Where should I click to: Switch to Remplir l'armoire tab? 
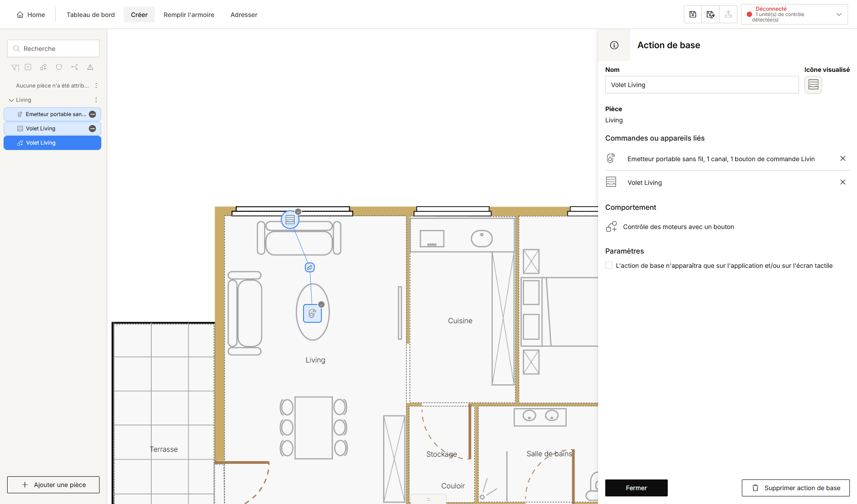(189, 15)
